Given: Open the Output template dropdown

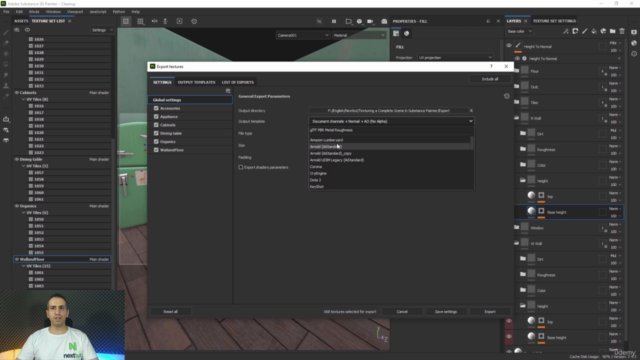Looking at the screenshot, I should [391, 121].
